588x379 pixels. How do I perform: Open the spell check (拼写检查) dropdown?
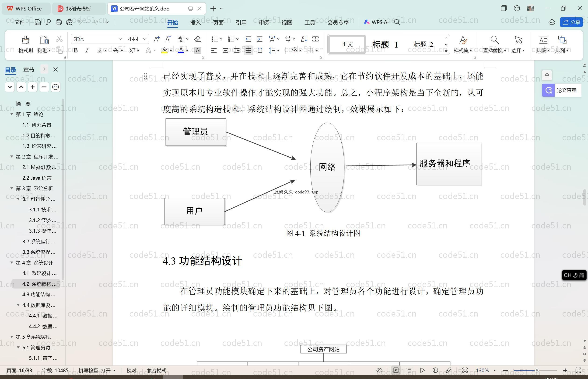114,370
